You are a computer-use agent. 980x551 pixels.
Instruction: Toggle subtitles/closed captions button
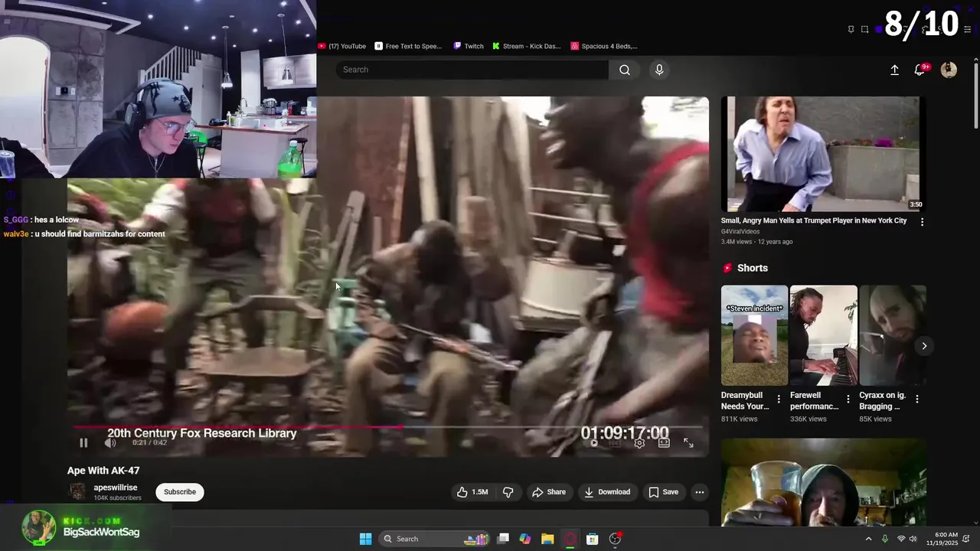point(615,442)
